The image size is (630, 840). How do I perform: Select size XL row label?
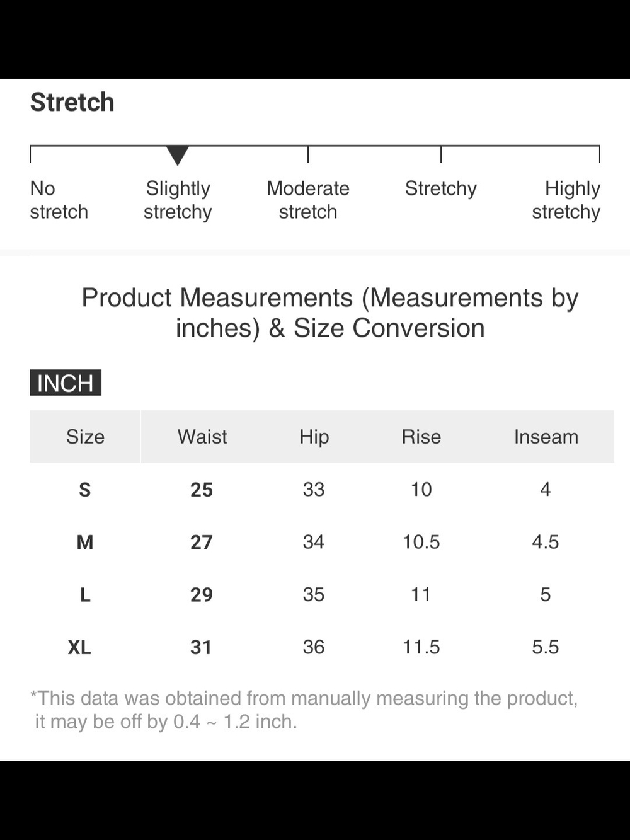pyautogui.click(x=79, y=647)
